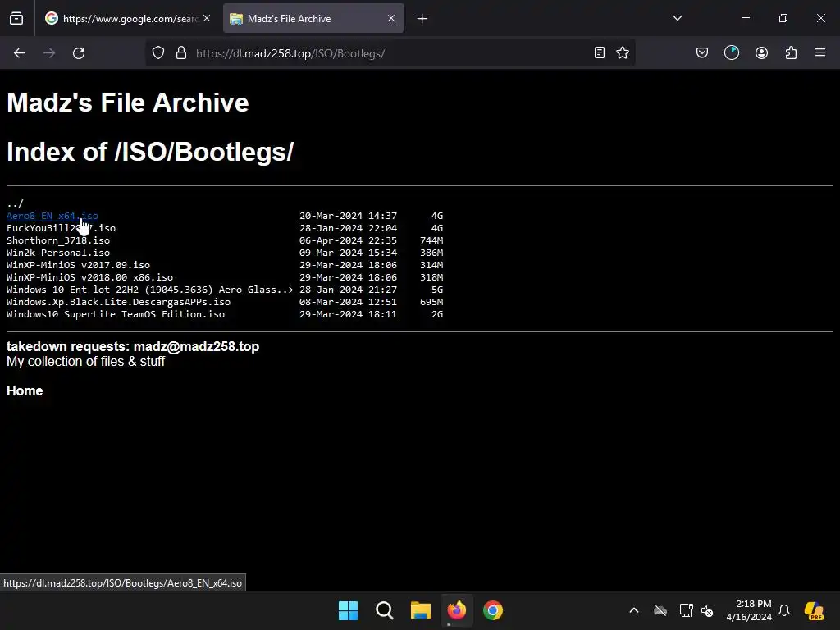Open Firefox application hamburger menu
This screenshot has width=840, height=630.
(820, 52)
